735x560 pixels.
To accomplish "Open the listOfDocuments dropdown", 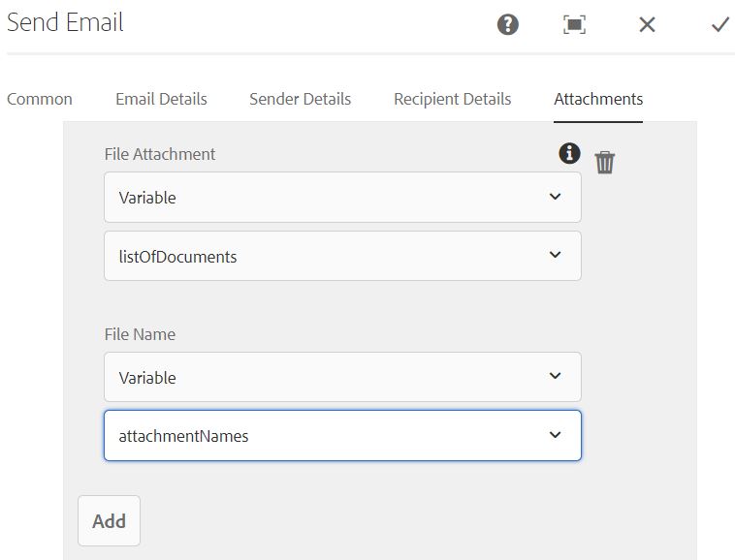I will pos(342,256).
